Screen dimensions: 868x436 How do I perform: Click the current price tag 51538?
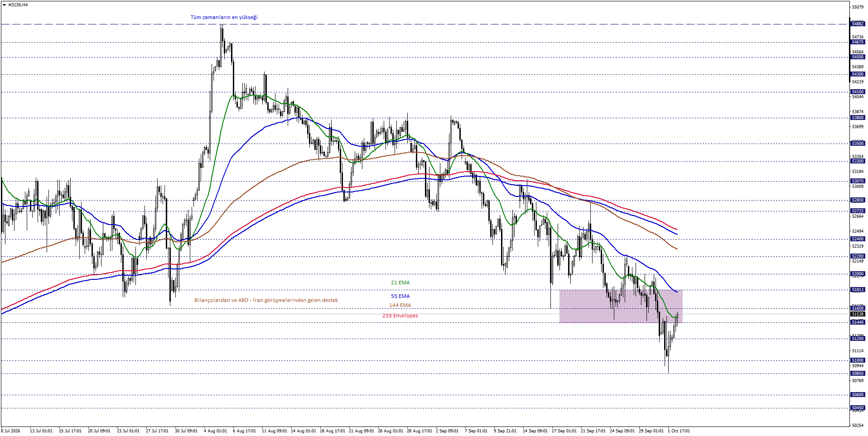pos(858,314)
